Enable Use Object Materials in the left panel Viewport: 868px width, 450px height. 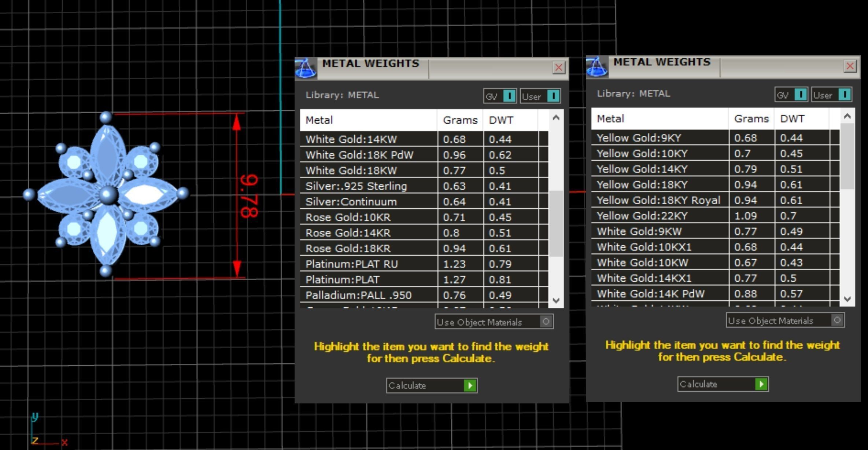pos(546,322)
